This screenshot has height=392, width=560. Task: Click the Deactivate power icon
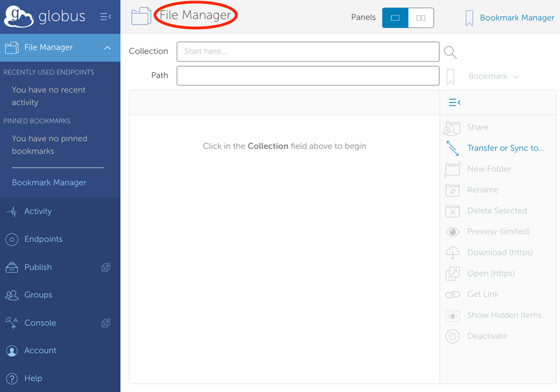click(x=452, y=336)
